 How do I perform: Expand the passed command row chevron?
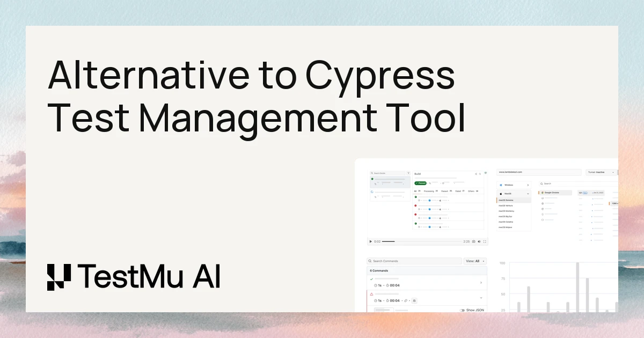[481, 283]
